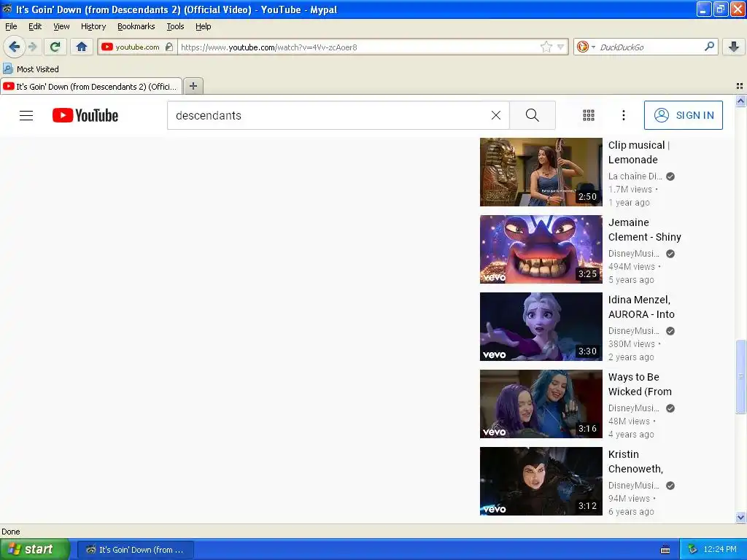
Task: Reload the page with the refresh icon
Action: 55,47
